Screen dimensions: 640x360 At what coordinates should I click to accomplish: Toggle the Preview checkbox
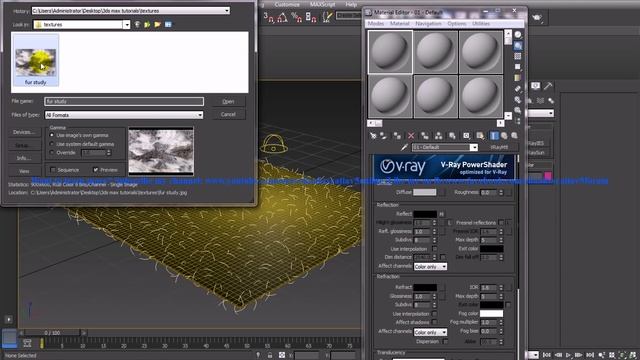click(x=96, y=170)
